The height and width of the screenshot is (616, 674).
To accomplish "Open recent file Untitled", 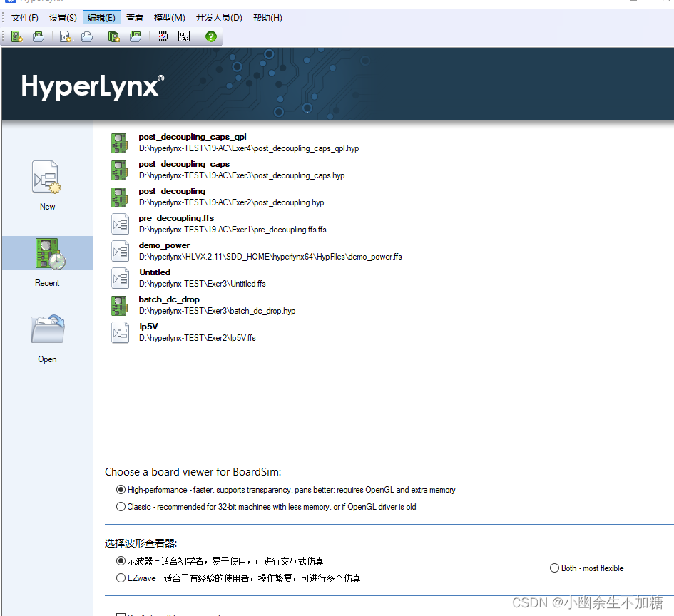I will (155, 272).
